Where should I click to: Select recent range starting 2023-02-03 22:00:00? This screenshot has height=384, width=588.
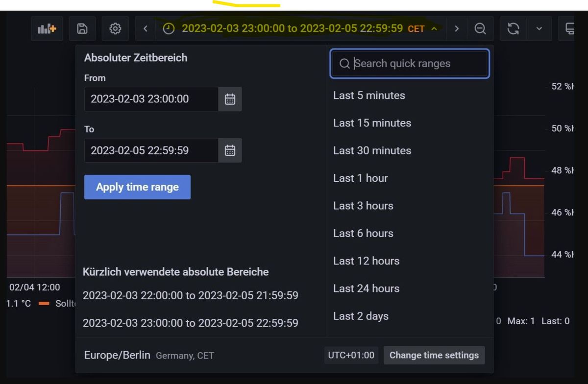click(190, 295)
